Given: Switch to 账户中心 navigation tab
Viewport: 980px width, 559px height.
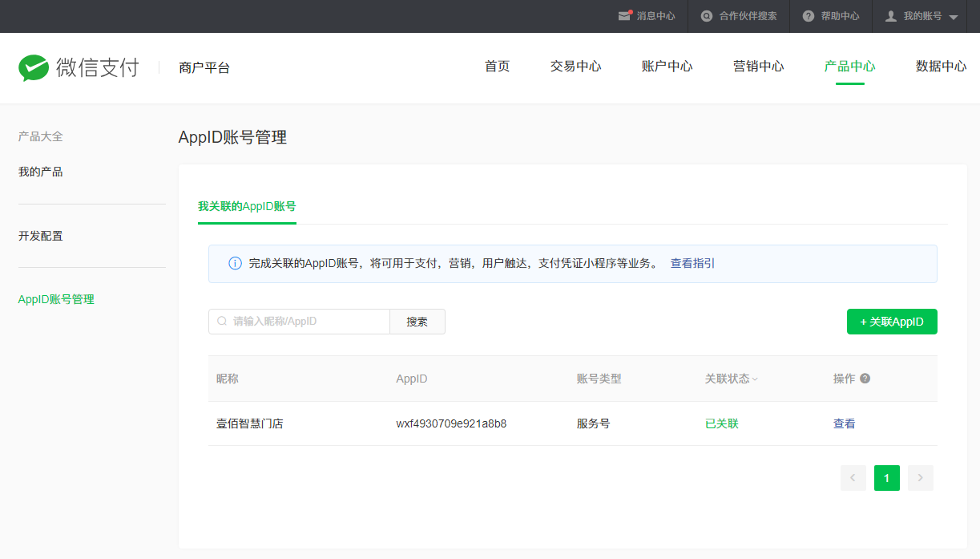Looking at the screenshot, I should tap(667, 67).
